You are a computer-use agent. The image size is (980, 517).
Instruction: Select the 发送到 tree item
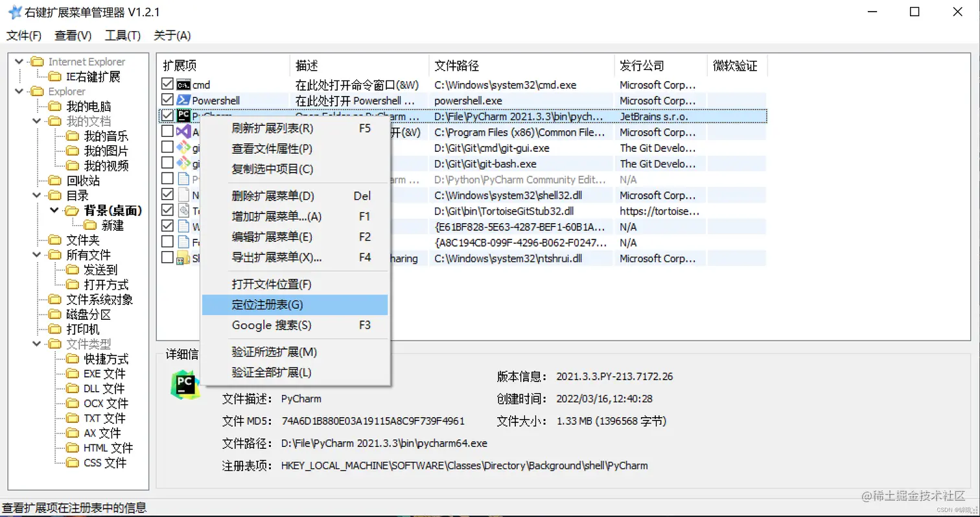pos(100,270)
